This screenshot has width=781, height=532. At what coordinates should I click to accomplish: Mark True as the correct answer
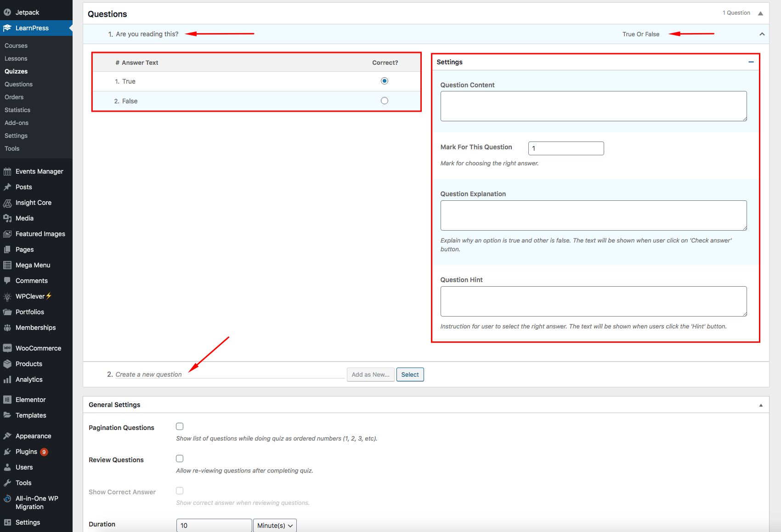click(385, 81)
